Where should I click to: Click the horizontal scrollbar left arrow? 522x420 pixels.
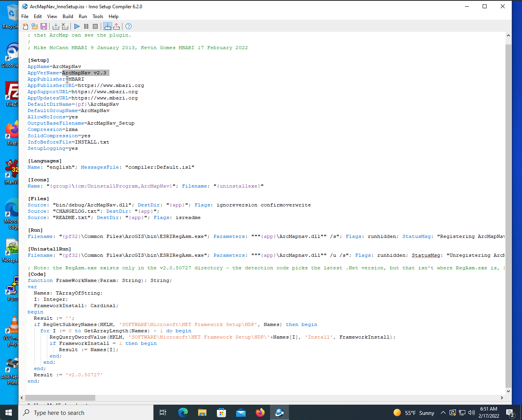(22, 398)
